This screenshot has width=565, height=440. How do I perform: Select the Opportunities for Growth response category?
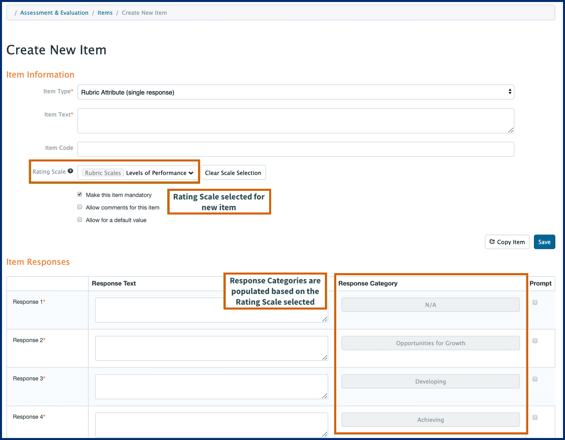tap(431, 343)
